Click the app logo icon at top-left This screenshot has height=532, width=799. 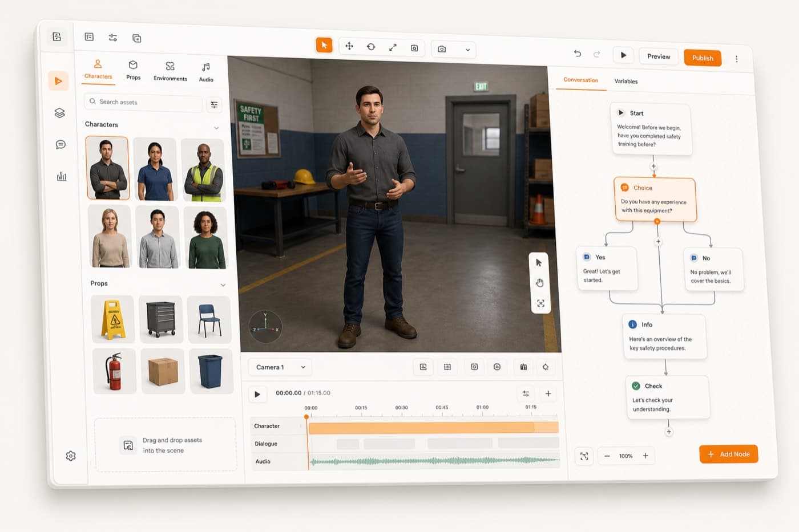point(57,36)
